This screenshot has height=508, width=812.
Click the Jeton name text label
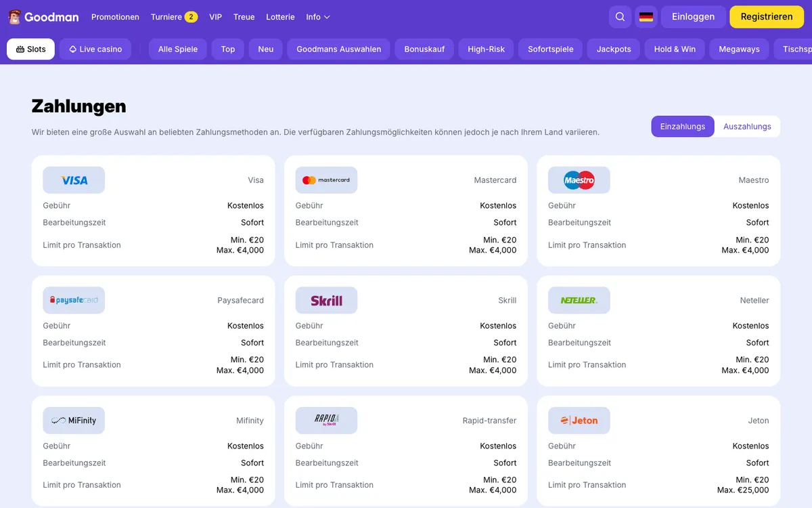(x=759, y=421)
